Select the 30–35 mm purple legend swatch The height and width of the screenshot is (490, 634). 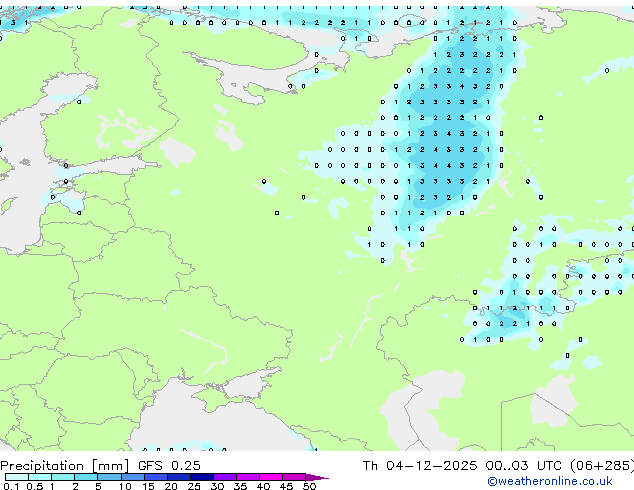click(x=225, y=477)
